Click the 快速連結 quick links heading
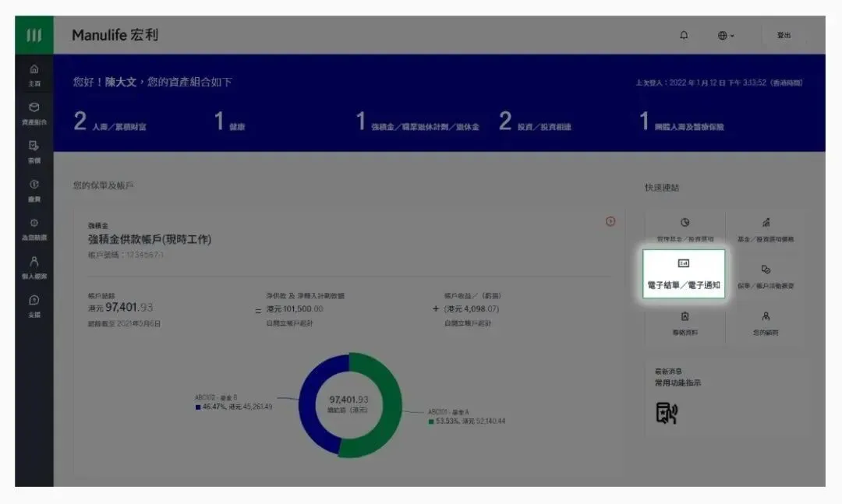The image size is (842, 504). (x=662, y=188)
